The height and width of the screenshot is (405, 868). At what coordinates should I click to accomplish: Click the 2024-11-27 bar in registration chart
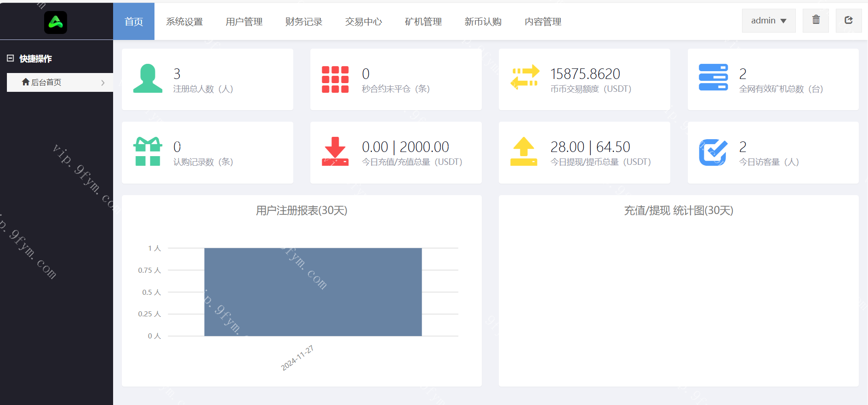pos(313,292)
